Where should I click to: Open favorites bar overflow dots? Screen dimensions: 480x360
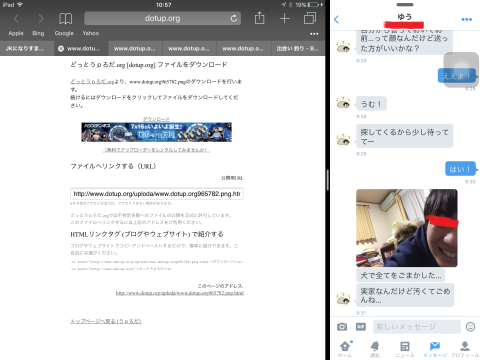(x=314, y=34)
